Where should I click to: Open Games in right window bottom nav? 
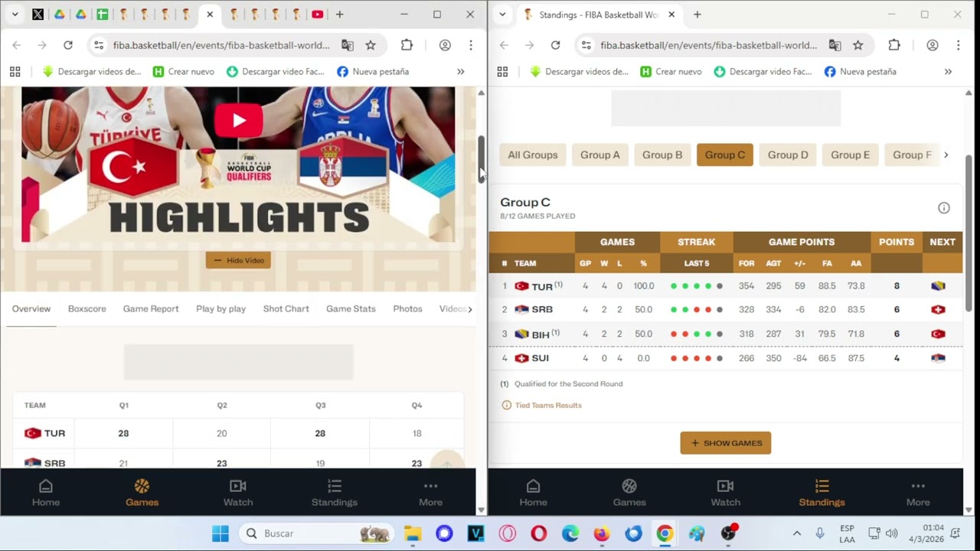(x=629, y=493)
